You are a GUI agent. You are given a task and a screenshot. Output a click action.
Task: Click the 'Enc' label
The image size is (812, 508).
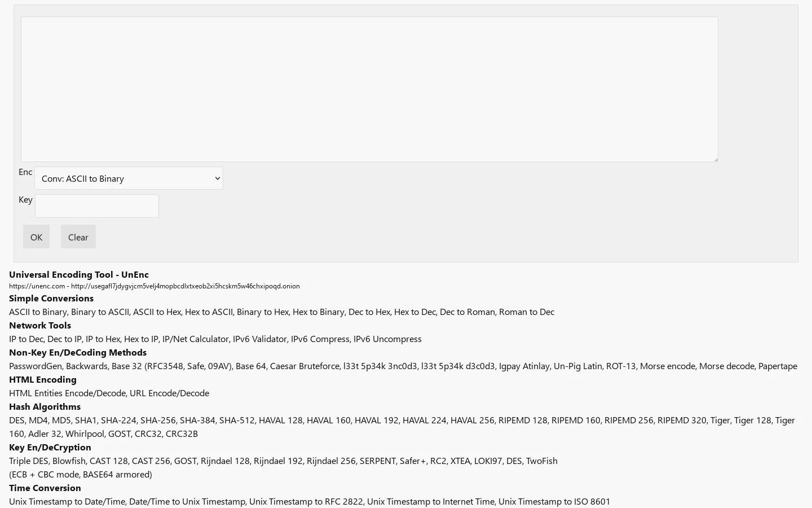(25, 172)
